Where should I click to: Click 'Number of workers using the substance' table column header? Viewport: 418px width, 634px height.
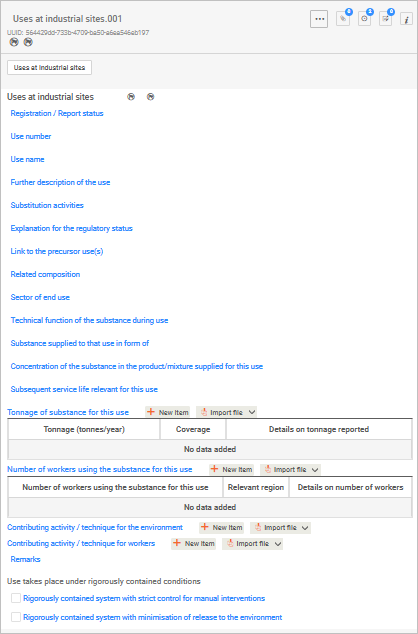pyautogui.click(x=115, y=487)
